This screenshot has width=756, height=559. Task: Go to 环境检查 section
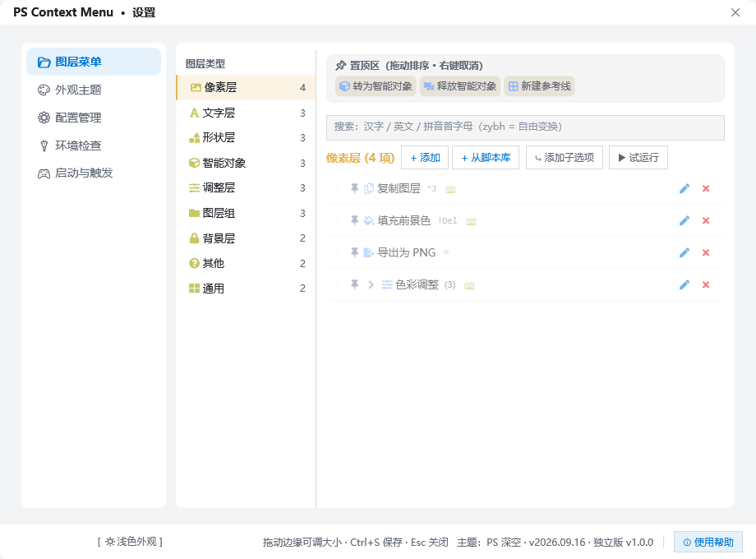point(94,146)
